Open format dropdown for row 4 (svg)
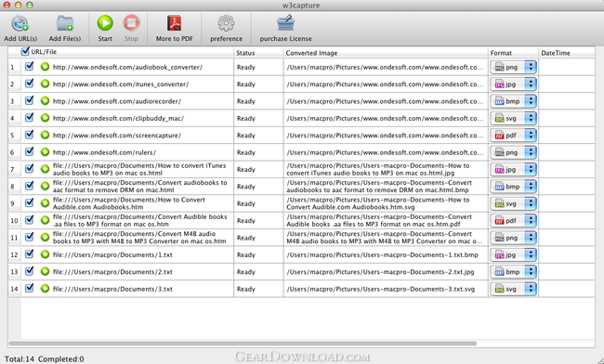This screenshot has height=364, width=604. (x=513, y=118)
